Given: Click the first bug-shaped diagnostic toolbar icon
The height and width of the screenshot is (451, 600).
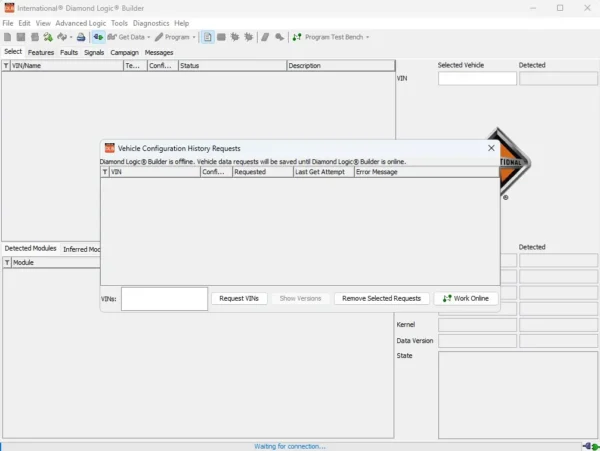Looking at the screenshot, I should (235, 37).
